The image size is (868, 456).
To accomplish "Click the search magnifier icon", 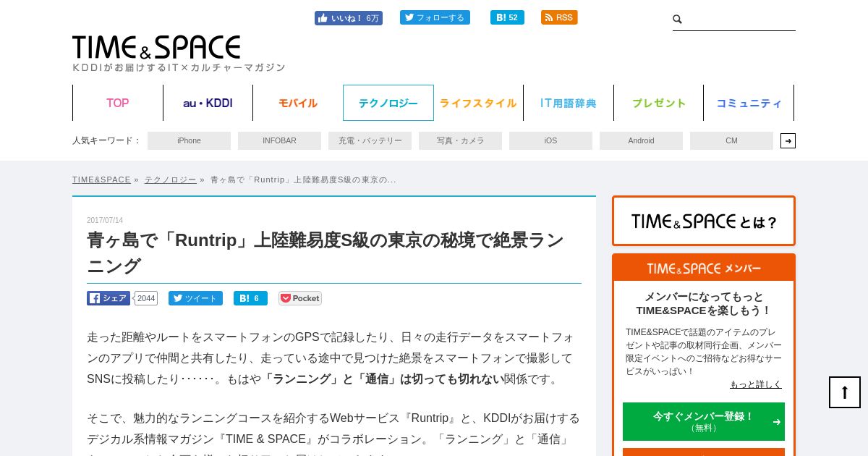I will [677, 20].
